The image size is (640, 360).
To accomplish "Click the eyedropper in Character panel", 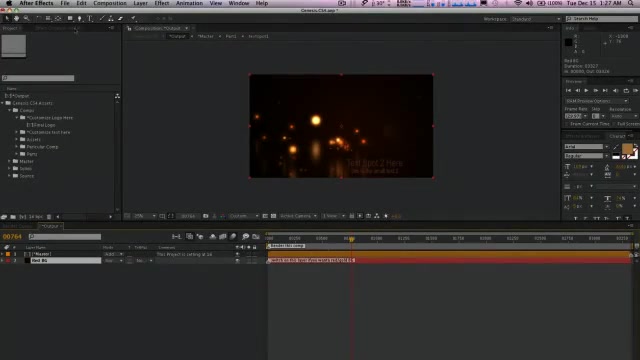I will coord(616,147).
